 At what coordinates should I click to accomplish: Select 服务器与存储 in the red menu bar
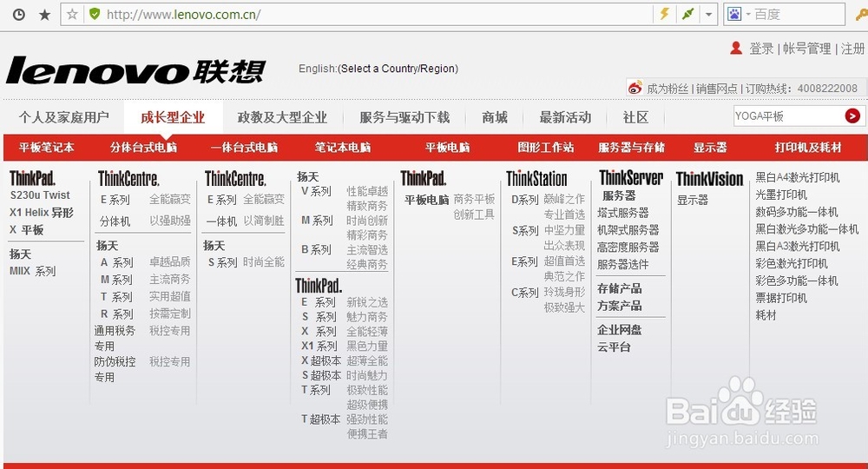coord(631,148)
